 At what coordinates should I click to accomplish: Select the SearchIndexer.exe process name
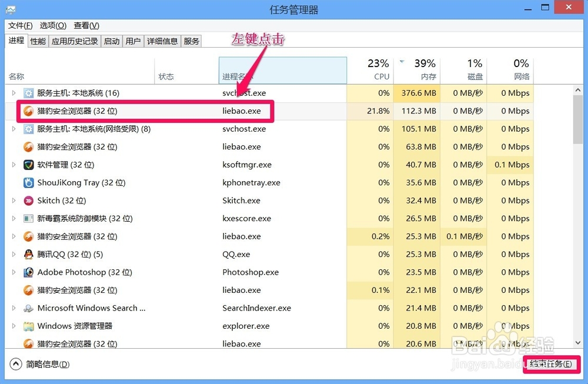coord(256,308)
